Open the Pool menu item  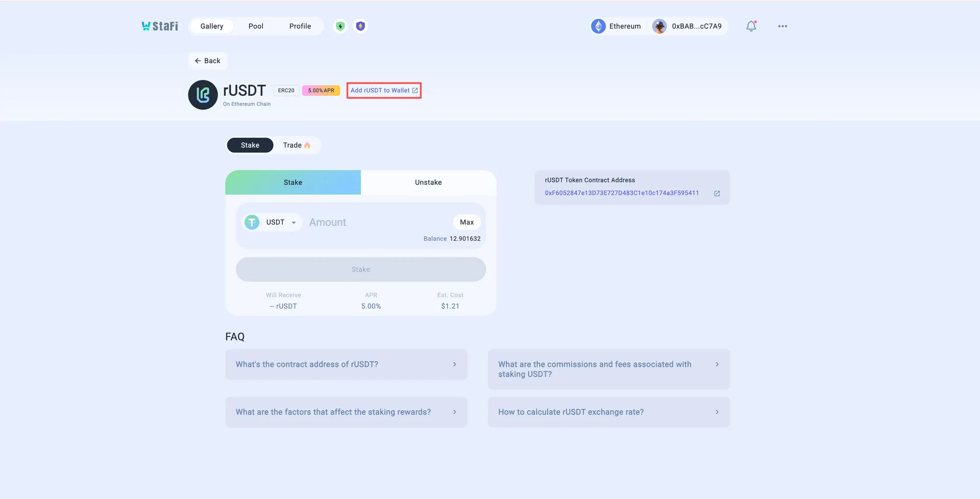[x=256, y=26]
